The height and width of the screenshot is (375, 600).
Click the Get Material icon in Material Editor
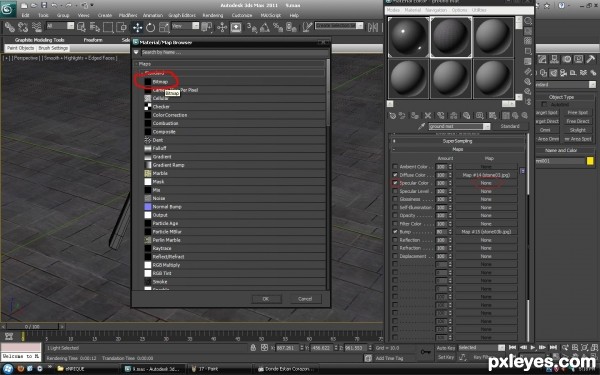point(393,115)
